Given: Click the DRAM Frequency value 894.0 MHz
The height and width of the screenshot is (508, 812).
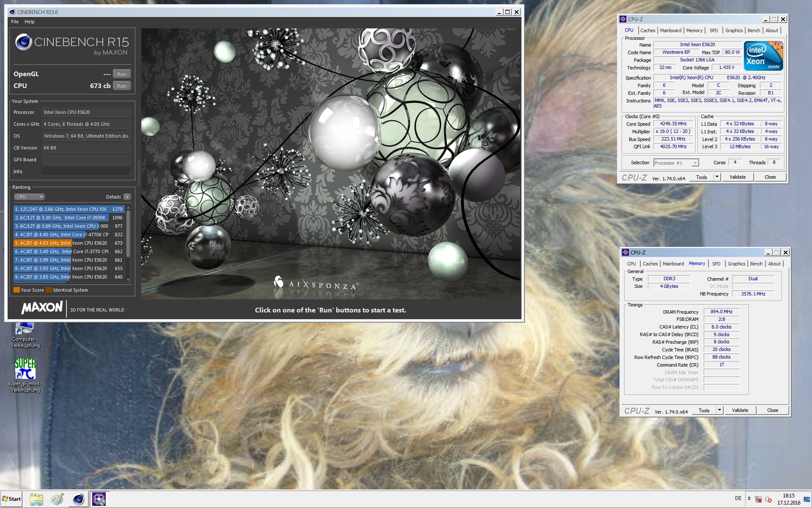Looking at the screenshot, I should pos(721,312).
